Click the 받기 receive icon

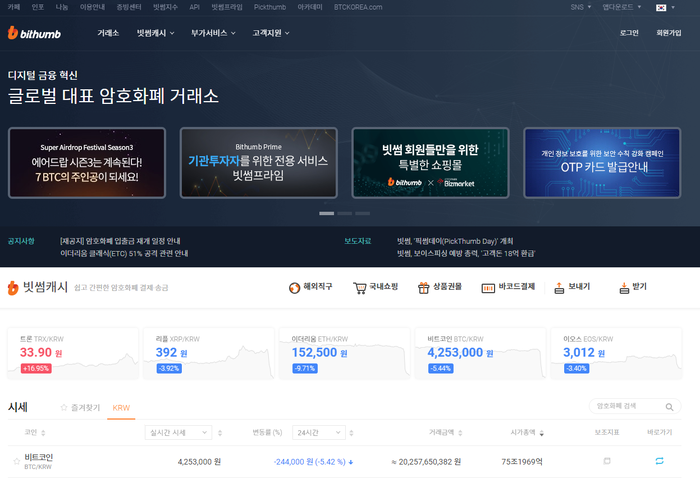pos(624,288)
